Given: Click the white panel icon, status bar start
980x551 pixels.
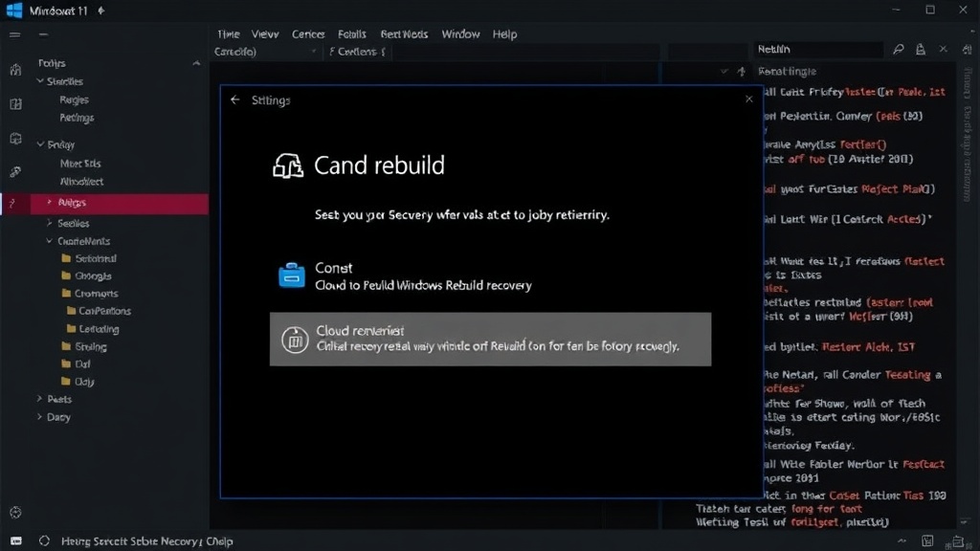Looking at the screenshot, I should tap(16, 541).
